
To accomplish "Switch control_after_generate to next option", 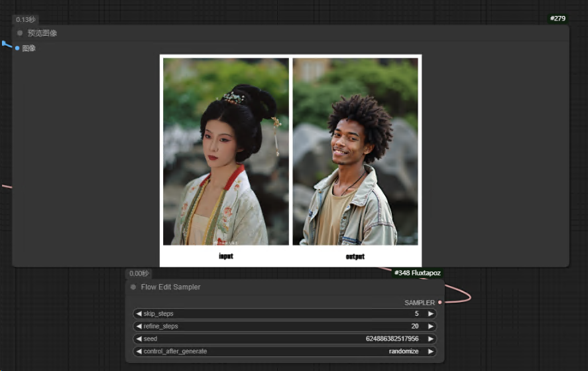I will pos(430,352).
